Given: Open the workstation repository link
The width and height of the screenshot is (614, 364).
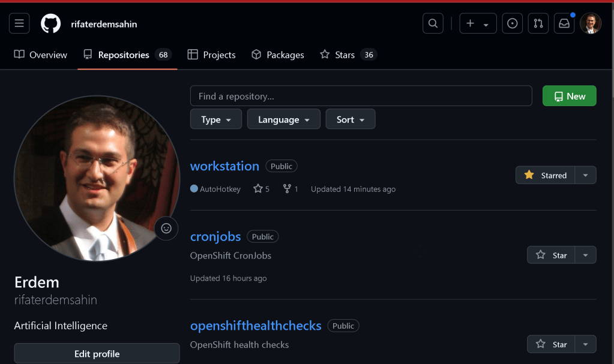Looking at the screenshot, I should (x=224, y=166).
